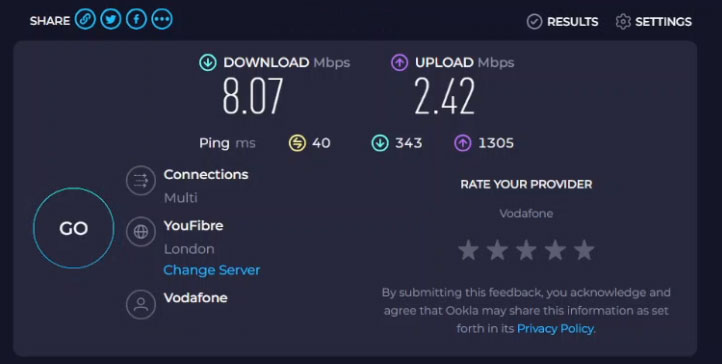The width and height of the screenshot is (722, 364).
Task: Click the yellow idle ping icon
Action: point(297,143)
